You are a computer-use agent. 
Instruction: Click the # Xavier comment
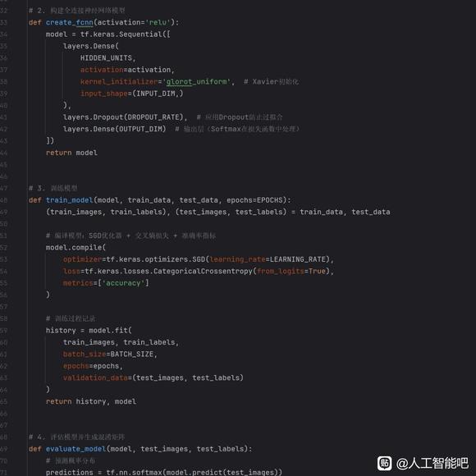tap(271, 82)
